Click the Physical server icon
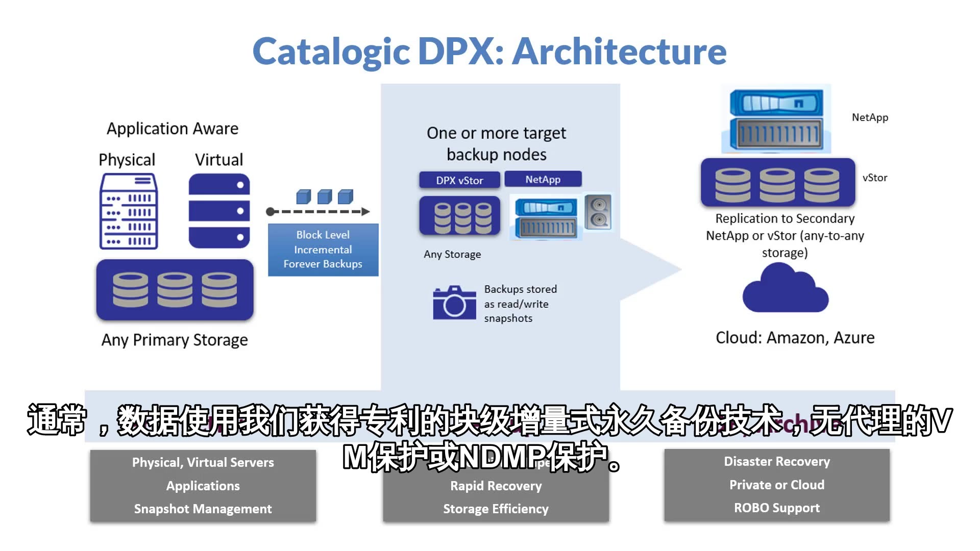 [x=129, y=215]
